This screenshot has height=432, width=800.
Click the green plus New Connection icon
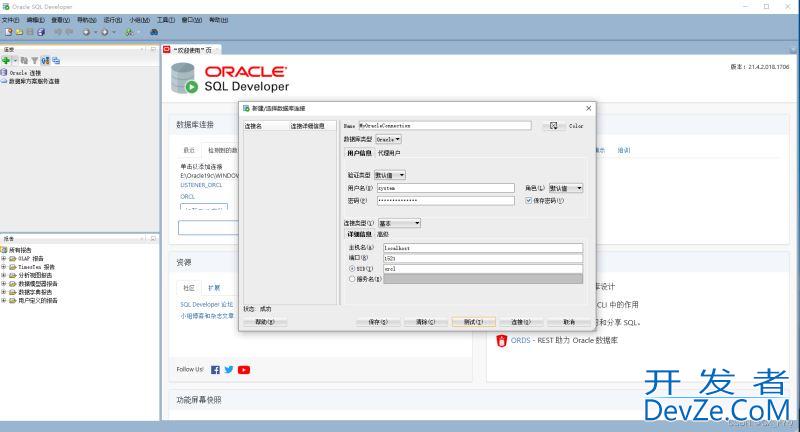6,60
